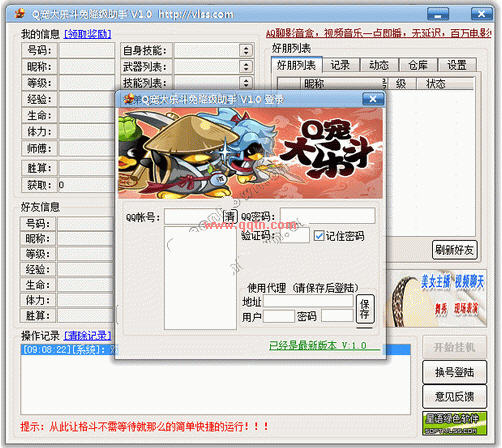Viewport: 502px width, 448px height.
Task: Expand the 武器列表 dropdown spinner
Action: coord(246,67)
